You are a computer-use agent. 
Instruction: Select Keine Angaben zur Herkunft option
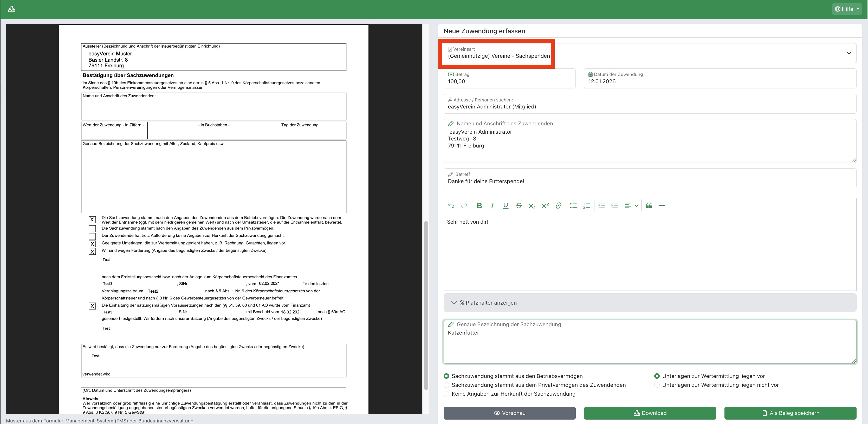[446, 394]
